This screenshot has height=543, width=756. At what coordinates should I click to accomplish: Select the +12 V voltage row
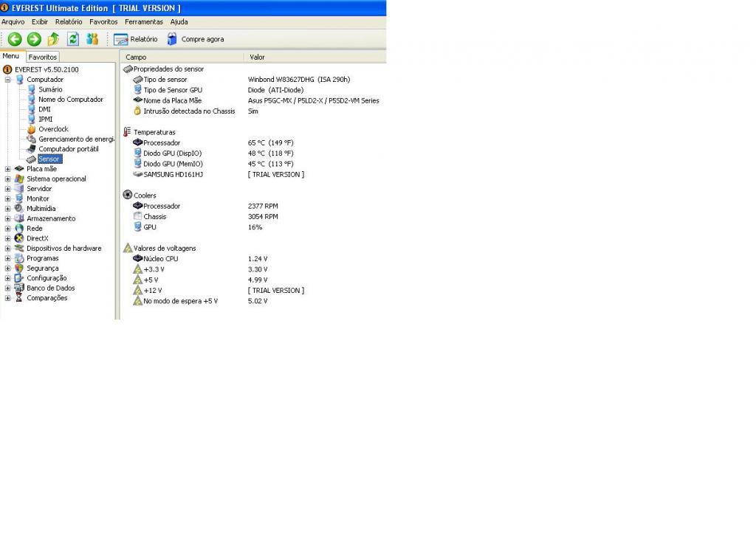coord(253,291)
